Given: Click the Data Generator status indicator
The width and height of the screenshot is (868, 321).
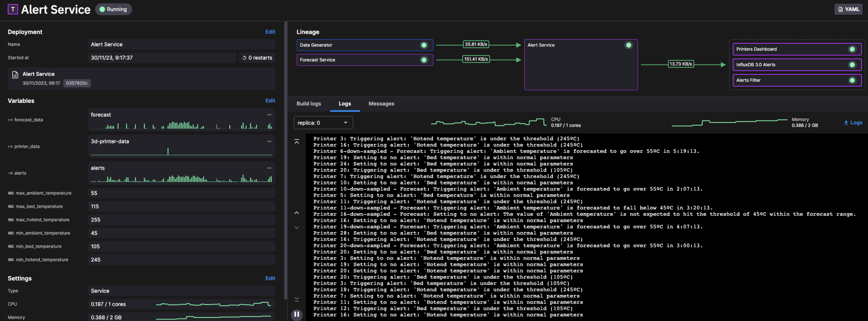Looking at the screenshot, I should click(x=424, y=45).
